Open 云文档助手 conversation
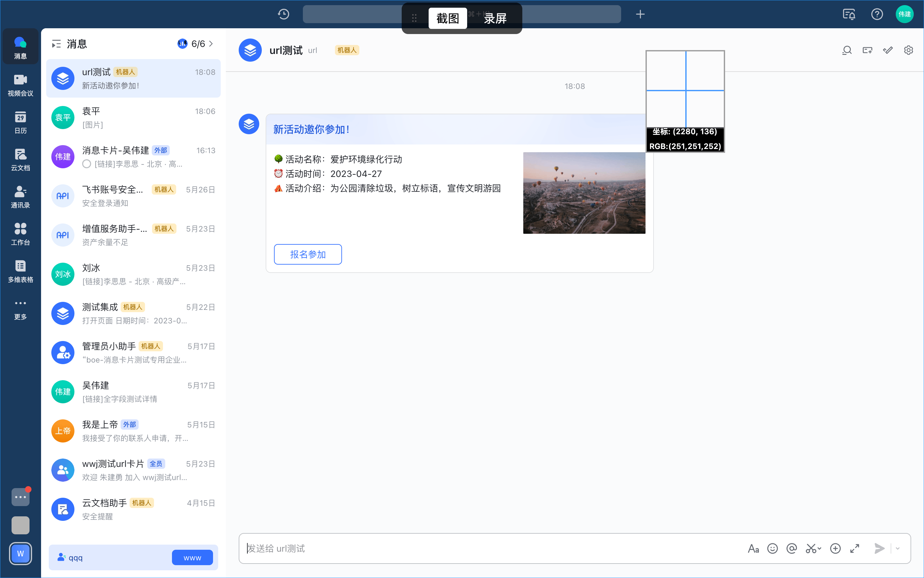This screenshot has width=924, height=578. (x=133, y=510)
